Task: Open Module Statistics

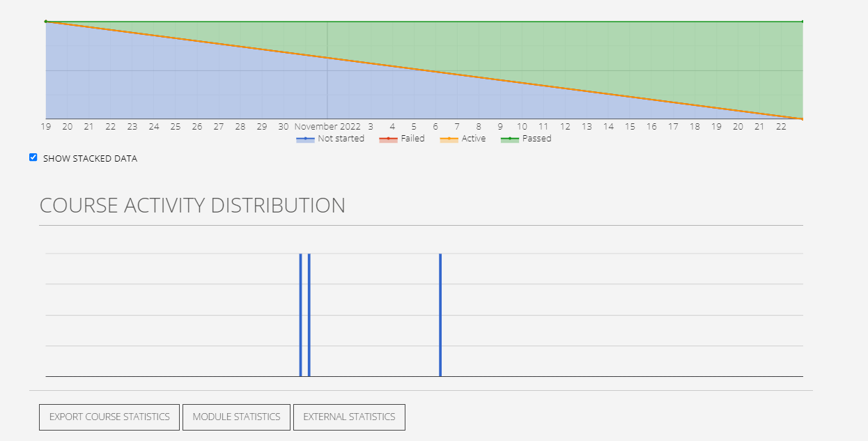Action: 236,417
